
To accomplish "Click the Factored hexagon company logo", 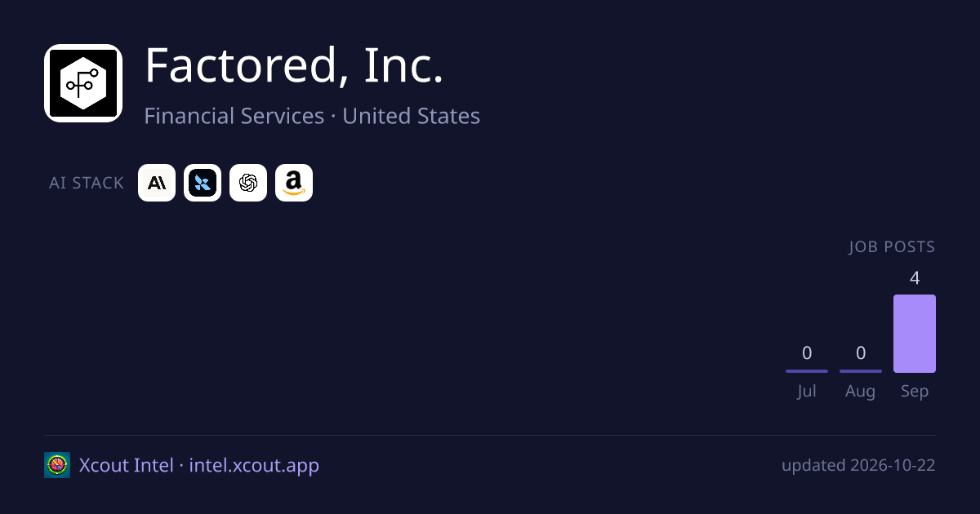I will pyautogui.click(x=83, y=83).
